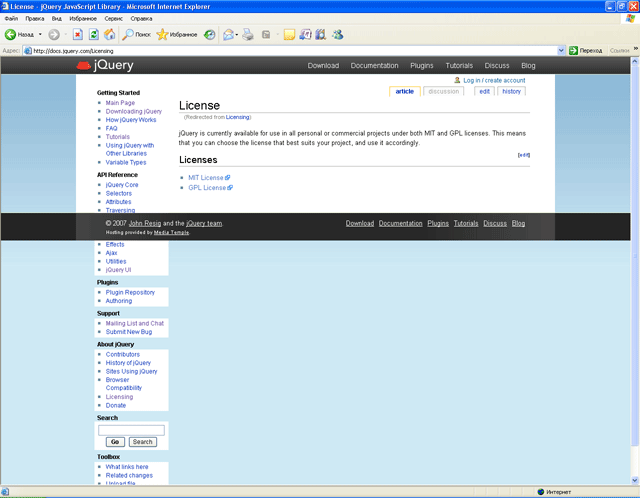640x498 pixels.
Task: Open the Сервис menu
Action: (x=114, y=18)
